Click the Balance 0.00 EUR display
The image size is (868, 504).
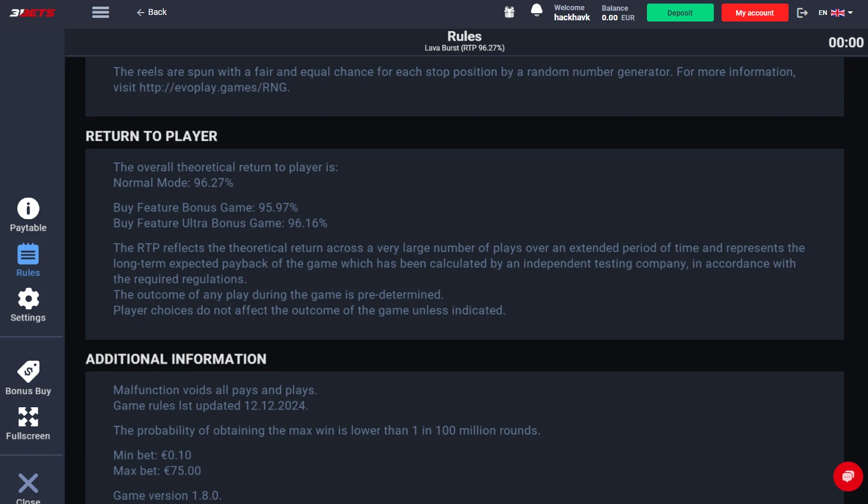pos(618,13)
